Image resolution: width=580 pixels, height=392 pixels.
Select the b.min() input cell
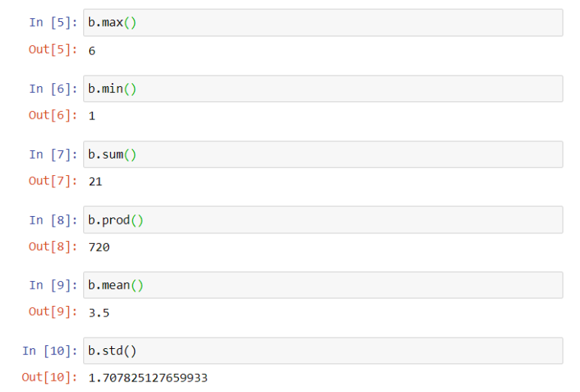pos(323,89)
